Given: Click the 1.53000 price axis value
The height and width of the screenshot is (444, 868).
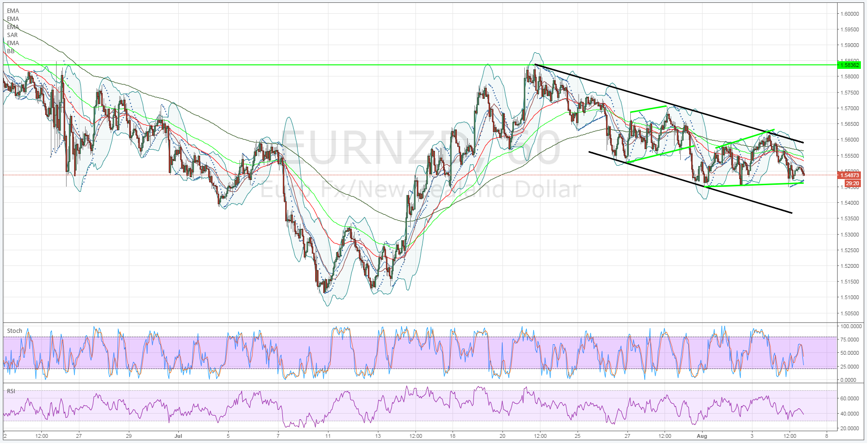Looking at the screenshot, I should [850, 235].
